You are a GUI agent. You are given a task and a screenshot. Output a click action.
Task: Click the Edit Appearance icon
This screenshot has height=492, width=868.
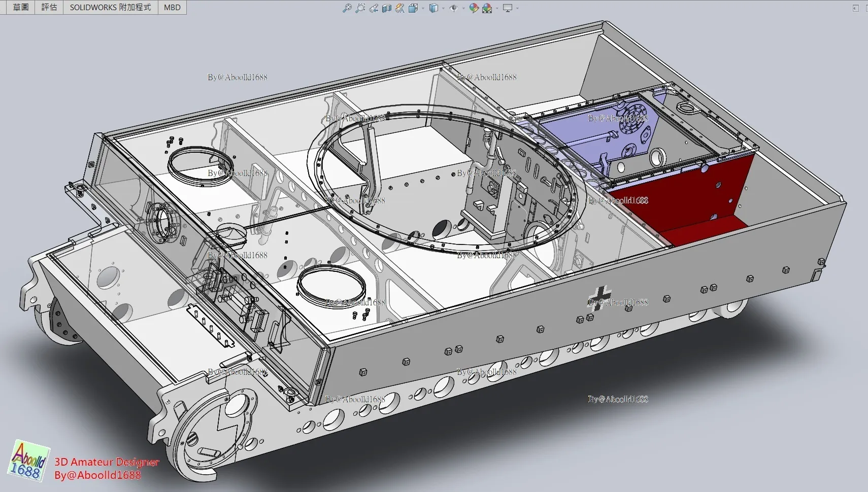[x=474, y=8]
